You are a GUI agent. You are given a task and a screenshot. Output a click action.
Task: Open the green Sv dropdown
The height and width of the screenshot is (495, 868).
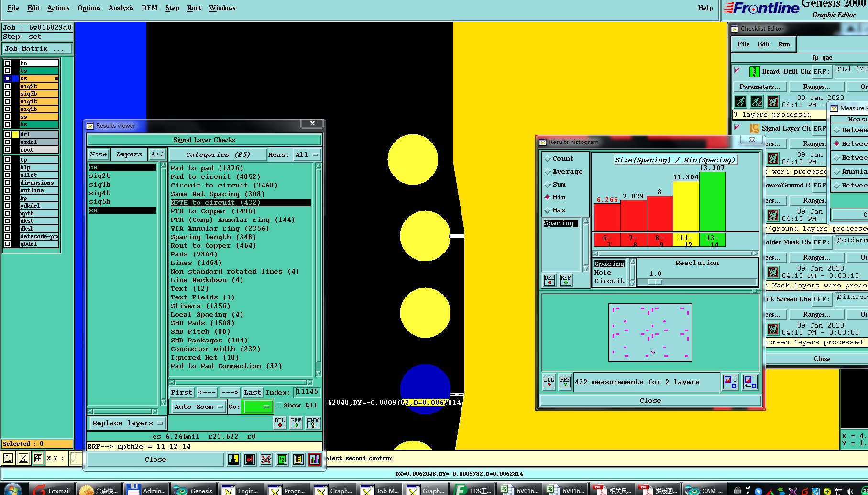pyautogui.click(x=258, y=407)
